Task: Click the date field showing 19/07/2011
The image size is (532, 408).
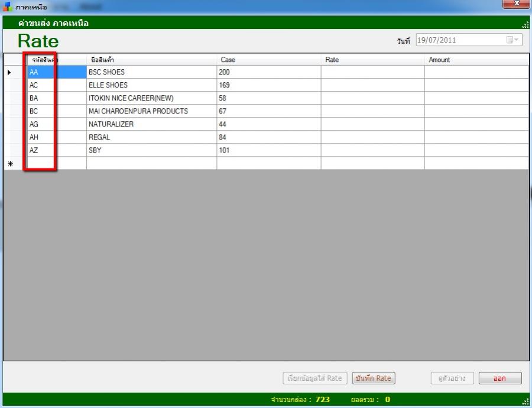Action: point(469,40)
